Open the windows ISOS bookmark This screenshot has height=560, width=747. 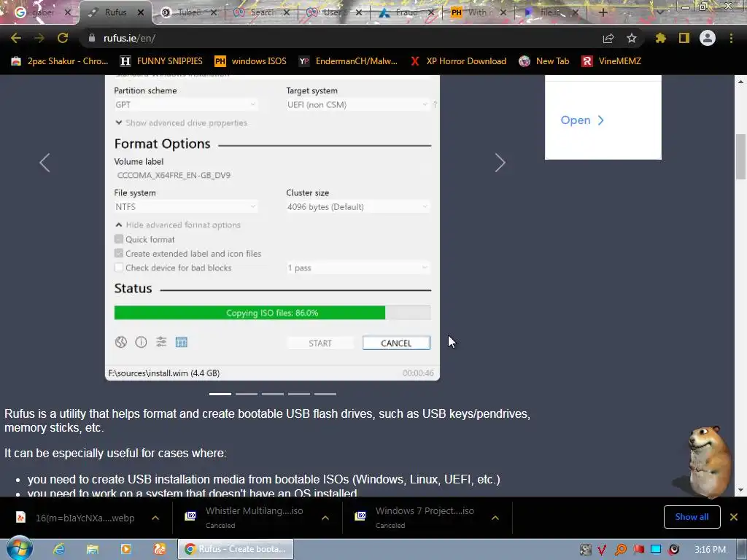click(x=251, y=61)
